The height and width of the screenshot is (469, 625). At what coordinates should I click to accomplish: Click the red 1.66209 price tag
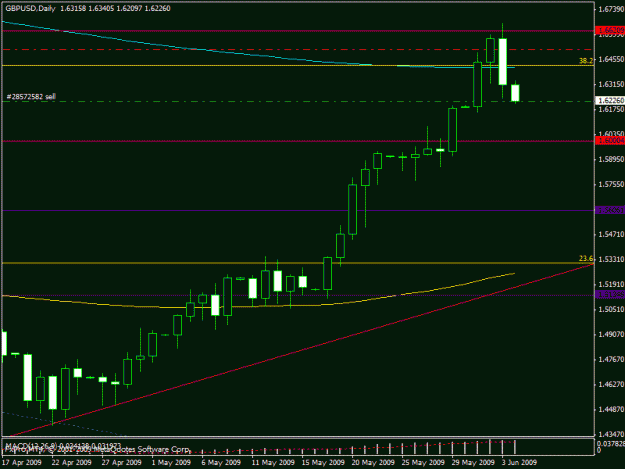[x=610, y=30]
